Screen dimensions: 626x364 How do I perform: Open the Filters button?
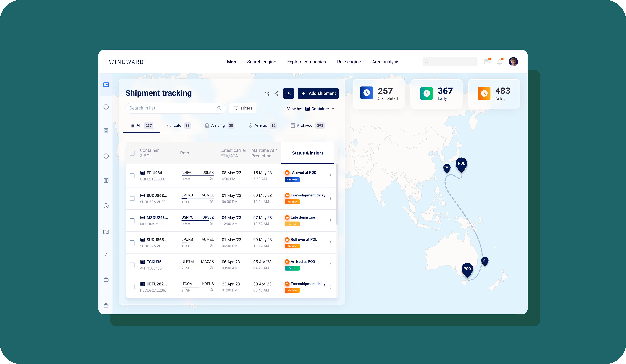(243, 108)
